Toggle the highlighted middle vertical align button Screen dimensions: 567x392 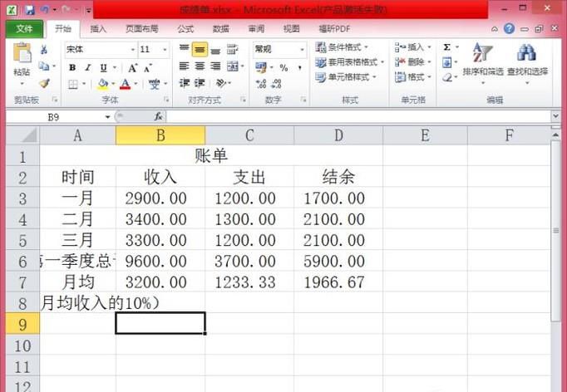tap(200, 50)
